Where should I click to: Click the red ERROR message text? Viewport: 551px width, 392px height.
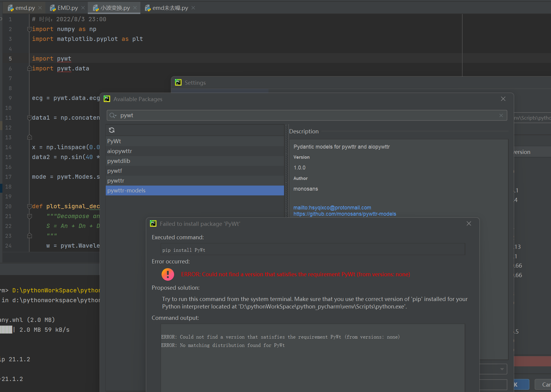(x=295, y=274)
